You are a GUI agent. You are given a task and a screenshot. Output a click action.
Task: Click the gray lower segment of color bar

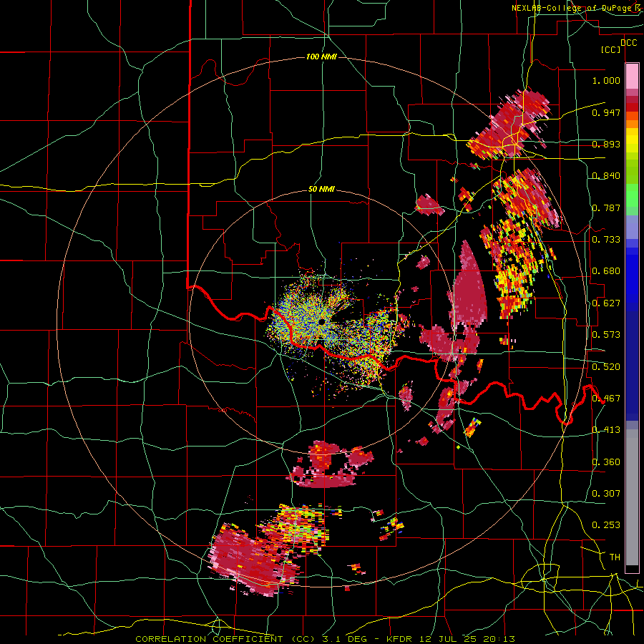[632, 497]
